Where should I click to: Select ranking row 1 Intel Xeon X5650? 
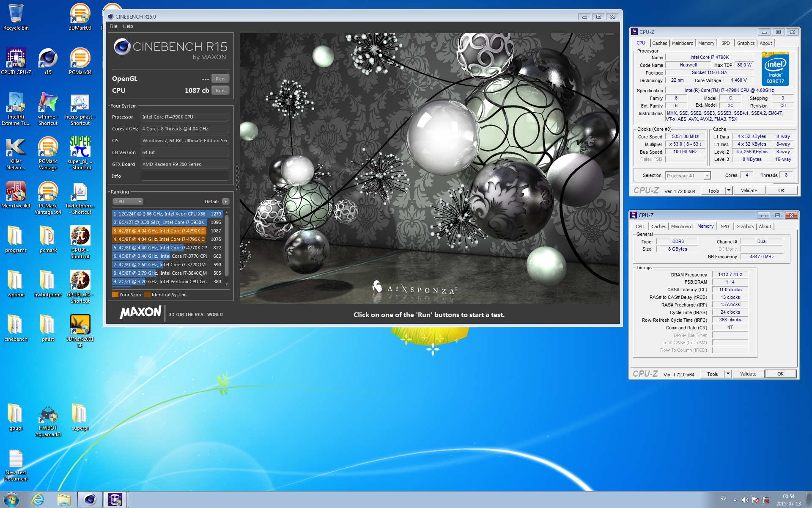click(x=168, y=214)
